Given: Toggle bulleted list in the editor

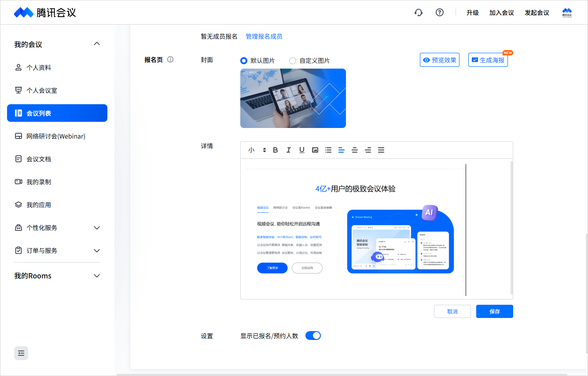Looking at the screenshot, I should (328, 150).
